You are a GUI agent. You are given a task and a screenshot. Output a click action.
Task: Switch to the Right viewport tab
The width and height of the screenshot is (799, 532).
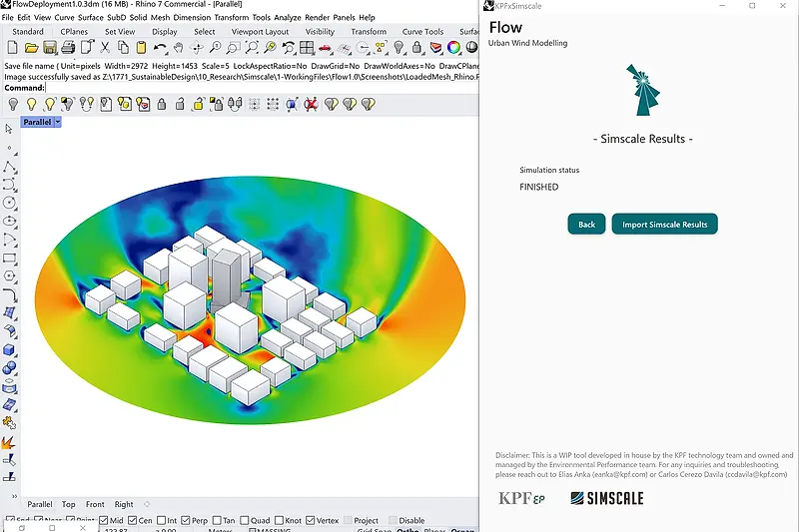tap(124, 504)
